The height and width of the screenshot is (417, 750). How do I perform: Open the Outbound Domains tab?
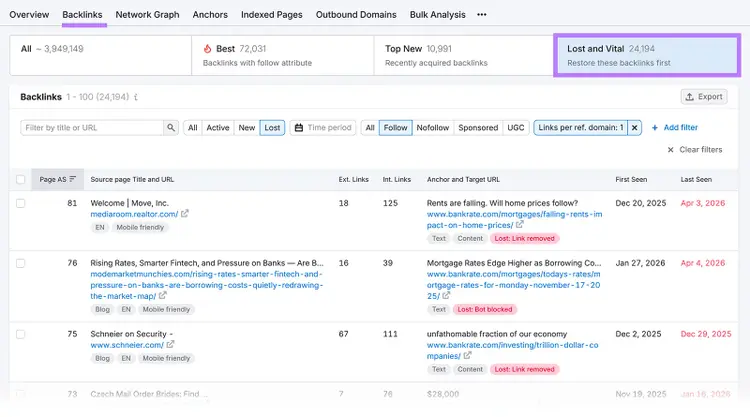click(356, 15)
